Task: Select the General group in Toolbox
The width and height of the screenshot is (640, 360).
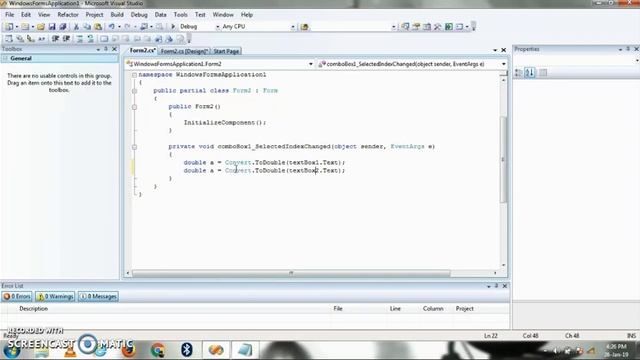Action: click(60, 59)
